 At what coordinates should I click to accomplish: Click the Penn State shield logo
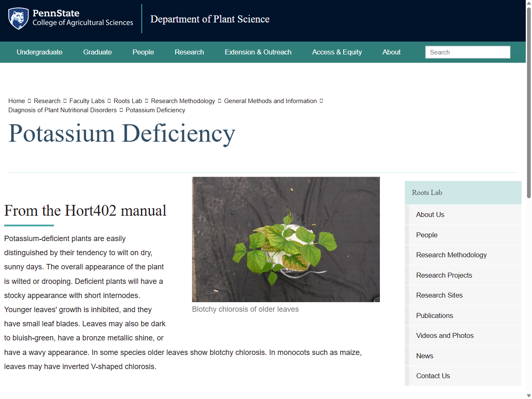click(x=17, y=18)
